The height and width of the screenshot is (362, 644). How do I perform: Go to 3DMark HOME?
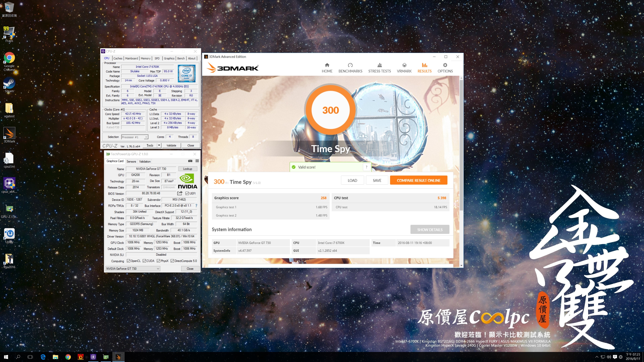point(327,68)
